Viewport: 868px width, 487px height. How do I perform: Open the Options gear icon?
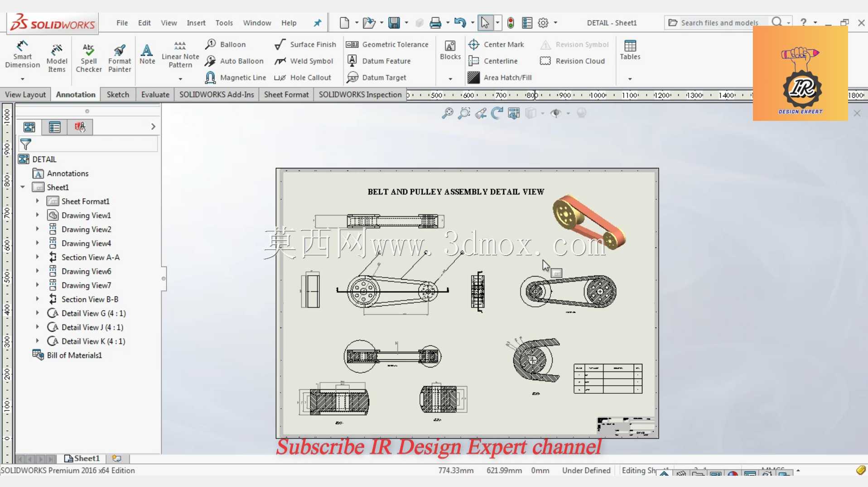pos(543,23)
